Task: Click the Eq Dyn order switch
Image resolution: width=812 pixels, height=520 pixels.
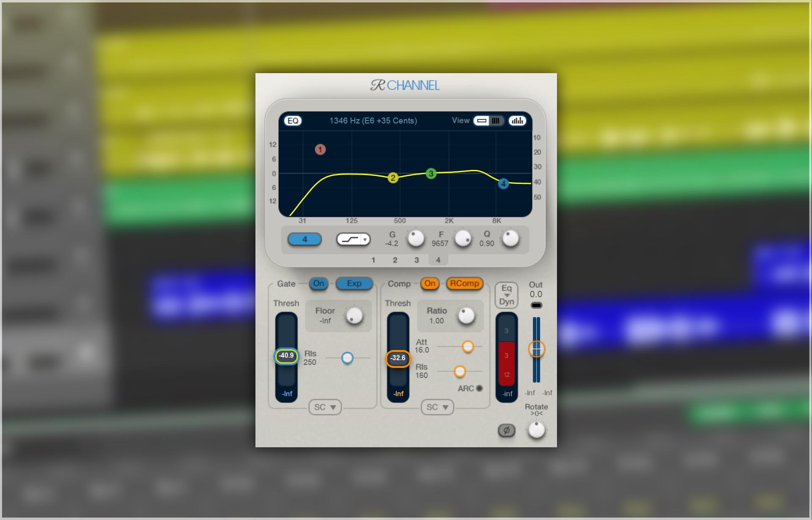Action: coord(506,295)
